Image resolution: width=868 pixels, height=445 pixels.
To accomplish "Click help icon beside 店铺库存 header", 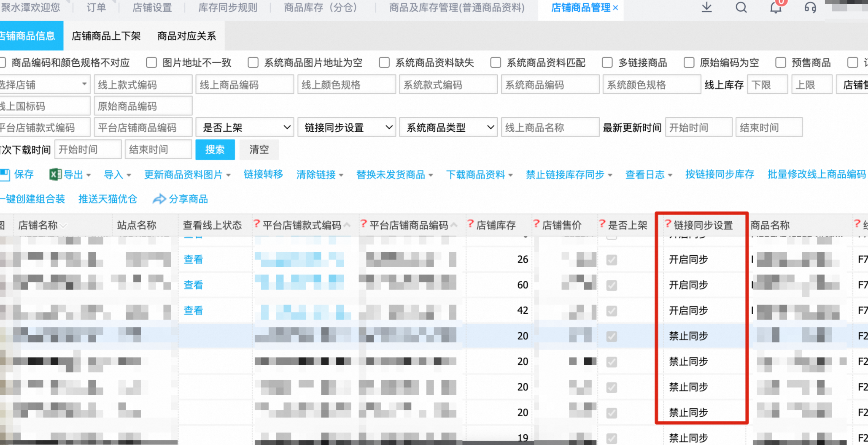I will coord(470,224).
